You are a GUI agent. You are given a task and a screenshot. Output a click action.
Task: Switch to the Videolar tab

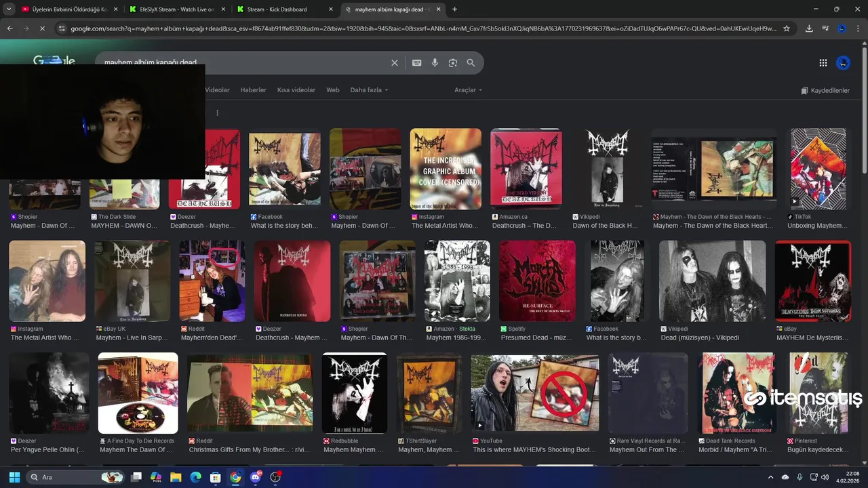click(217, 90)
